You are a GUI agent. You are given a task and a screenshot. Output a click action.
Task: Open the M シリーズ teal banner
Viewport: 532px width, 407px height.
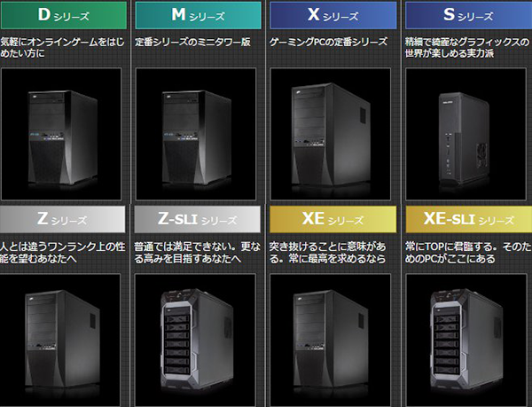198,15
